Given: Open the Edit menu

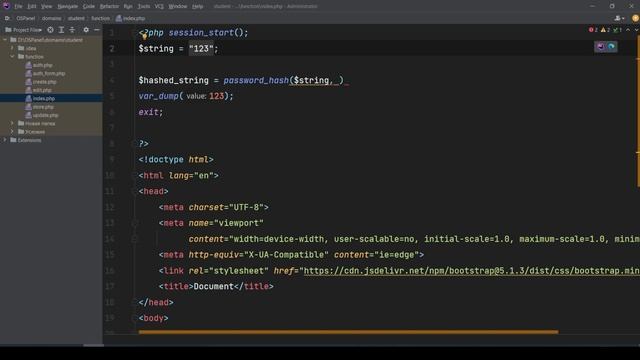Looking at the screenshot, I should click(32, 7).
